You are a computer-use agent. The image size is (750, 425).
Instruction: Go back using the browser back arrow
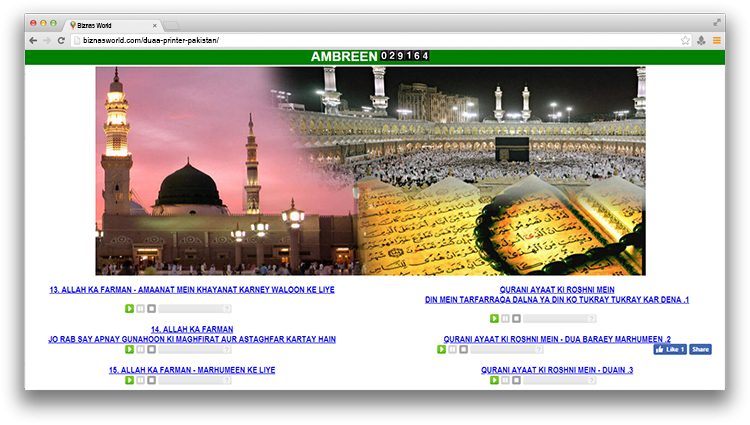point(33,40)
